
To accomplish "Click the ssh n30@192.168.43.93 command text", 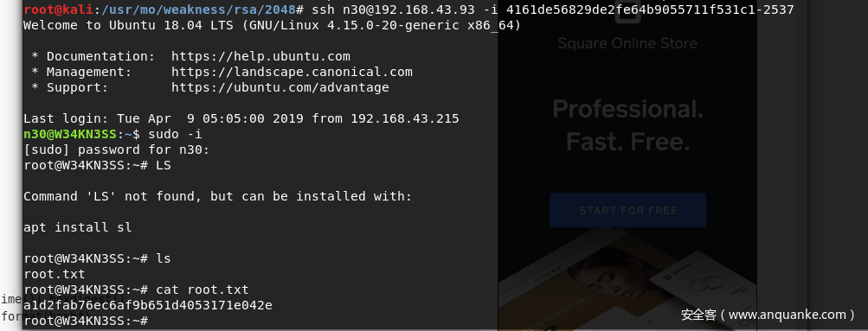I will [397, 10].
